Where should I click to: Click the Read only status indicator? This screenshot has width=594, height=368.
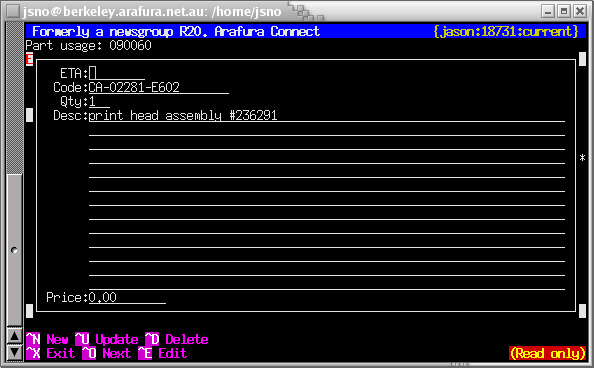coord(548,353)
